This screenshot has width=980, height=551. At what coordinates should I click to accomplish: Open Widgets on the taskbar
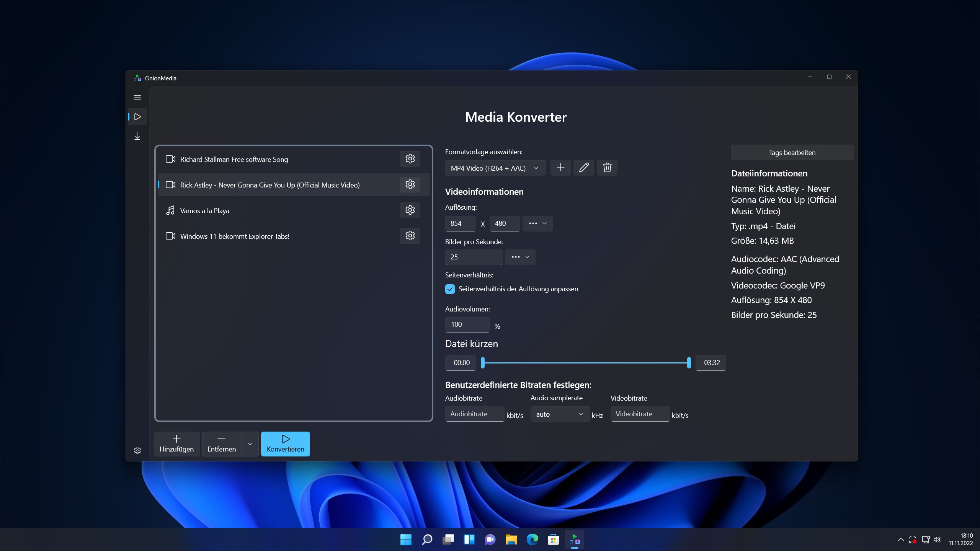pyautogui.click(x=469, y=540)
